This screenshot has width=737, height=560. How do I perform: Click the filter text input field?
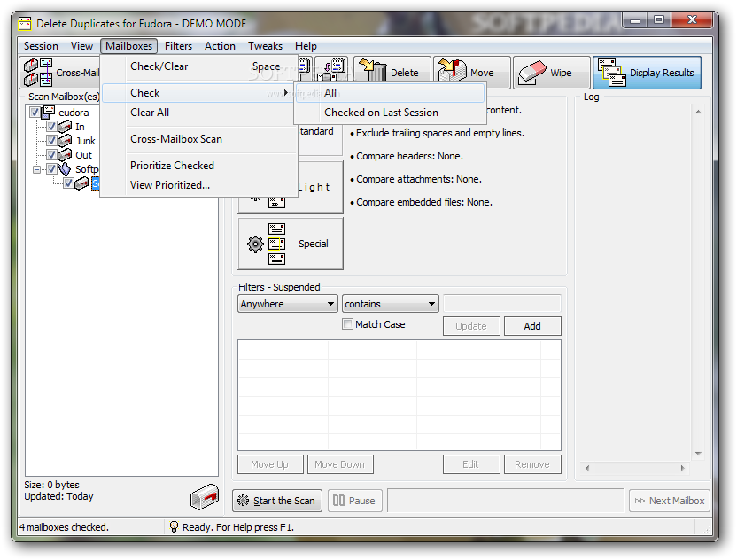coord(502,304)
